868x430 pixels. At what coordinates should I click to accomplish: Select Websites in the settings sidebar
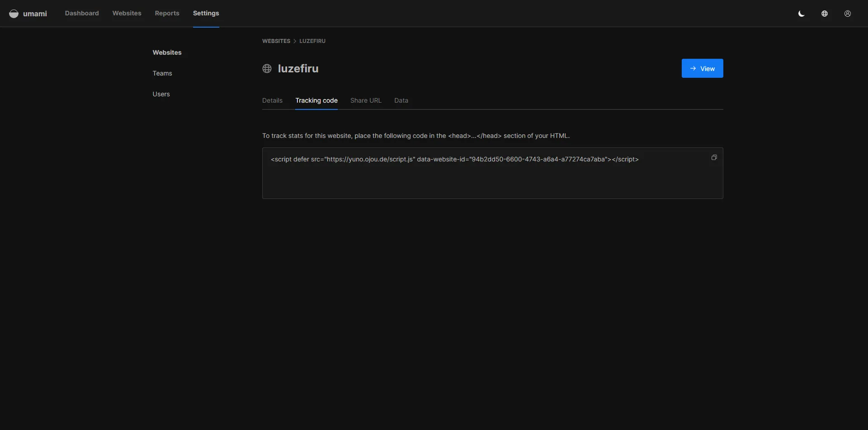(x=167, y=52)
